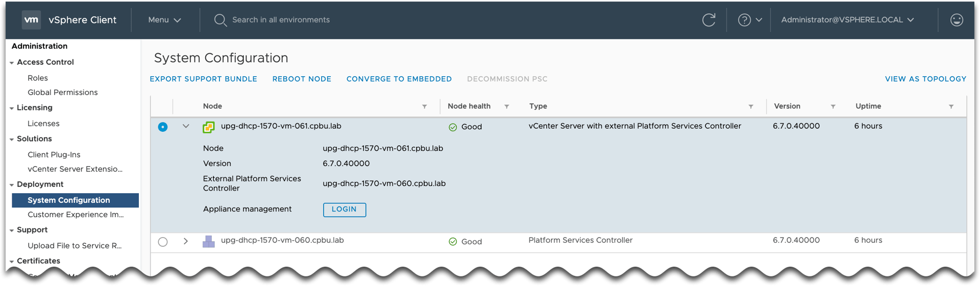Open the help question mark icon

click(x=744, y=20)
